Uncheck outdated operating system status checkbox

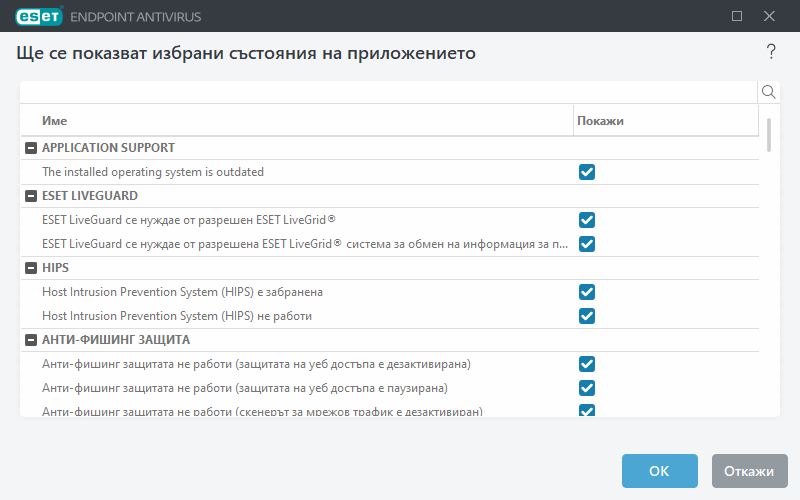tap(587, 172)
